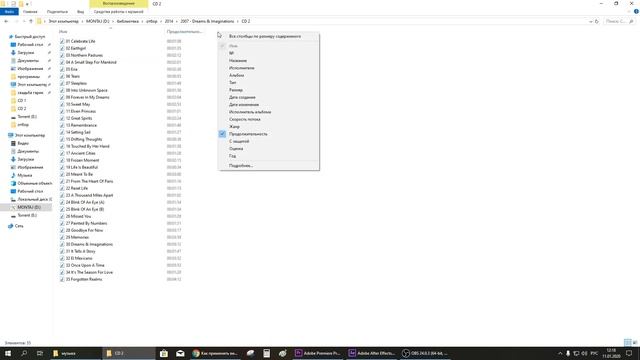Viewport: 640px width, 360px height.
Task: Select the file 01 Celebrate Life
Action: click(x=80, y=41)
